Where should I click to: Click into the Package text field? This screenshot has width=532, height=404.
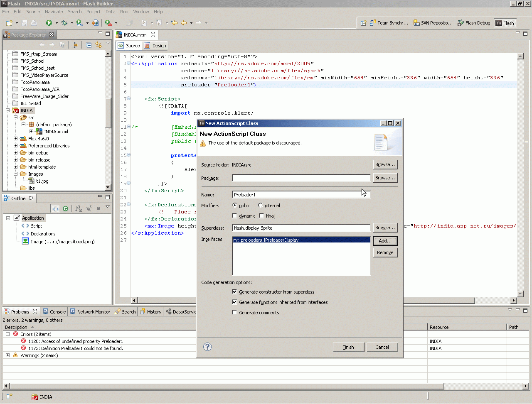coord(301,178)
